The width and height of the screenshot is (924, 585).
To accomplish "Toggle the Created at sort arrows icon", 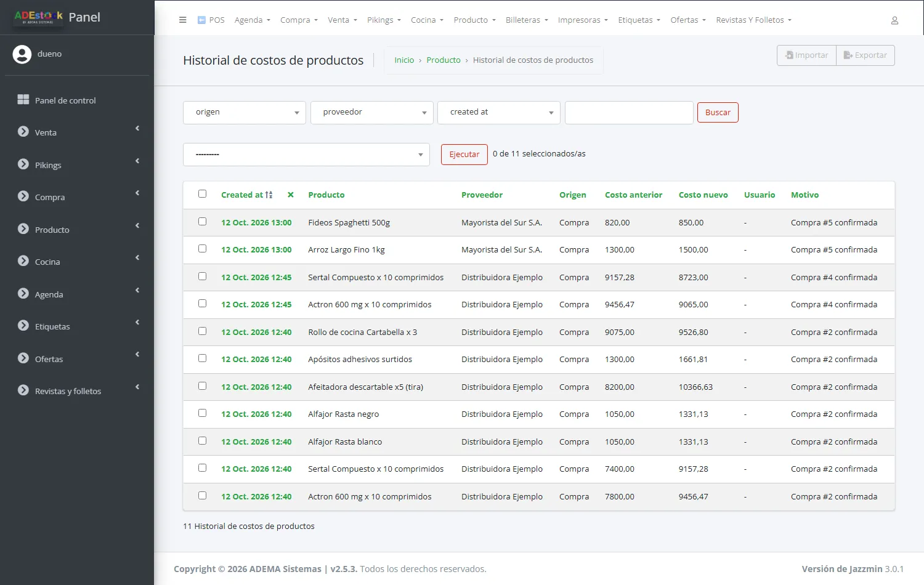I will (269, 195).
